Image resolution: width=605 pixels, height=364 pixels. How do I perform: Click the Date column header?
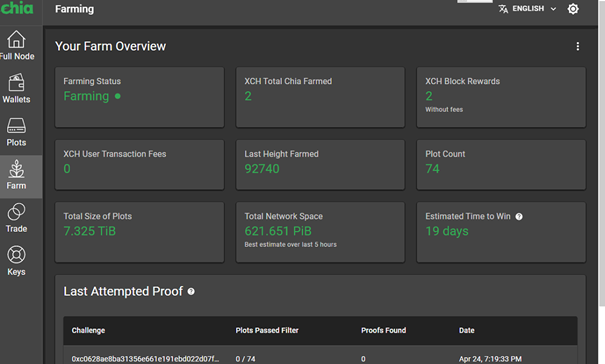click(x=466, y=330)
